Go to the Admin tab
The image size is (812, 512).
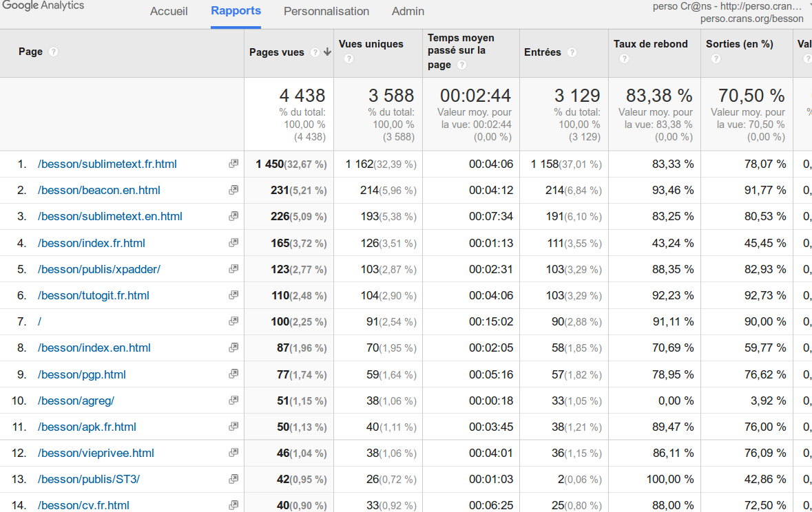[408, 12]
